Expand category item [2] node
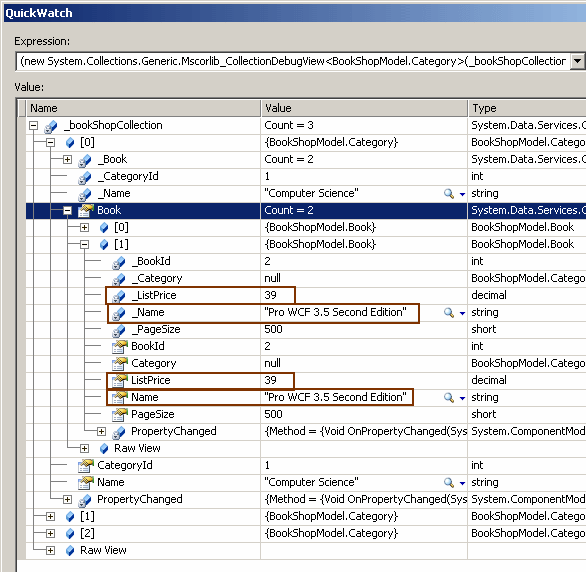Image resolution: width=586 pixels, height=572 pixels. [x=50, y=534]
